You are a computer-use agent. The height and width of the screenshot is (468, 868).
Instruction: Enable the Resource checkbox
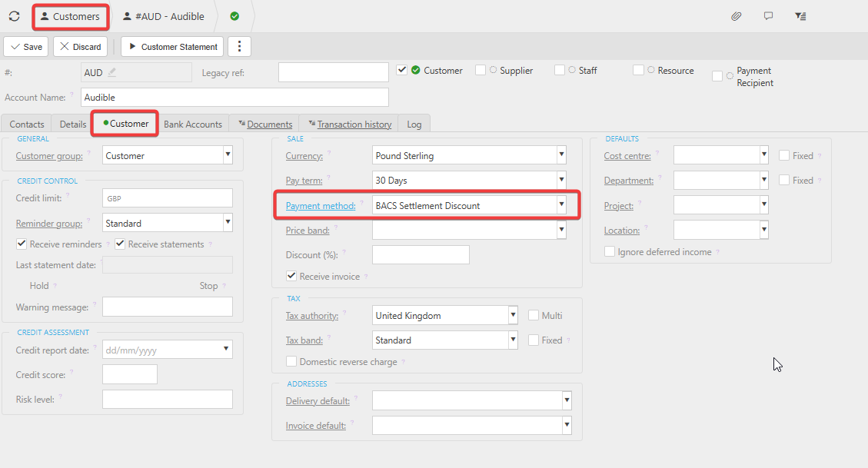click(638, 70)
